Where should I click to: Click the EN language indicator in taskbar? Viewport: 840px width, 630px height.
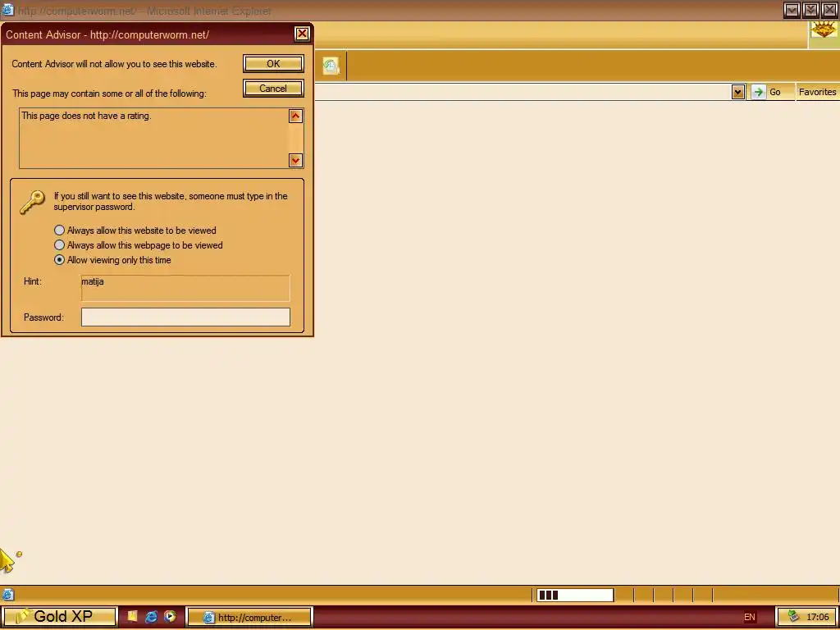pos(750,617)
